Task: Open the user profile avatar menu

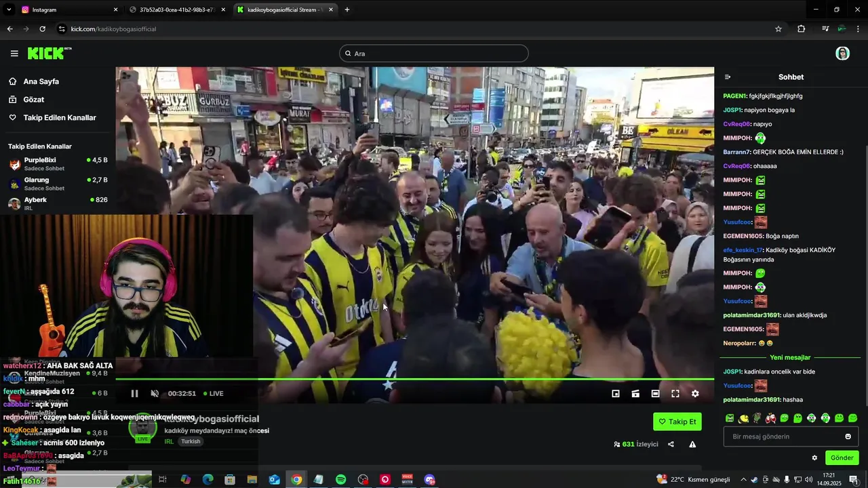Action: [842, 54]
